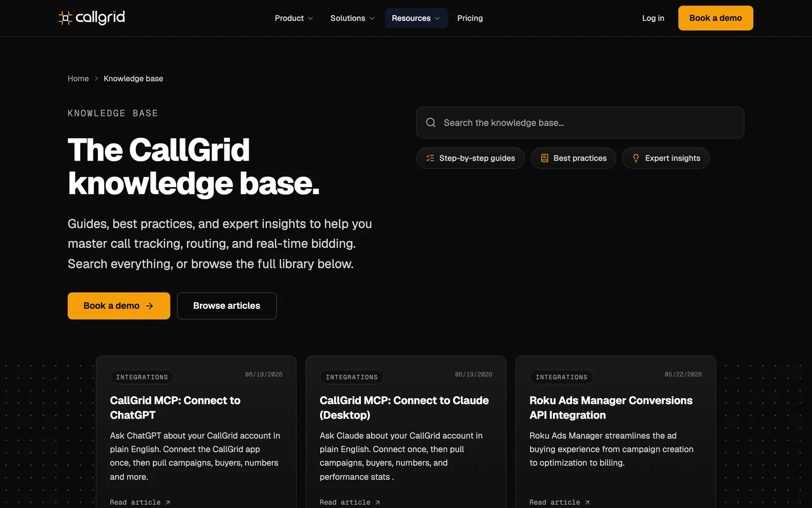Click 'The CallGrid knowledge base.' heading
The width and height of the screenshot is (812, 508).
point(194,167)
